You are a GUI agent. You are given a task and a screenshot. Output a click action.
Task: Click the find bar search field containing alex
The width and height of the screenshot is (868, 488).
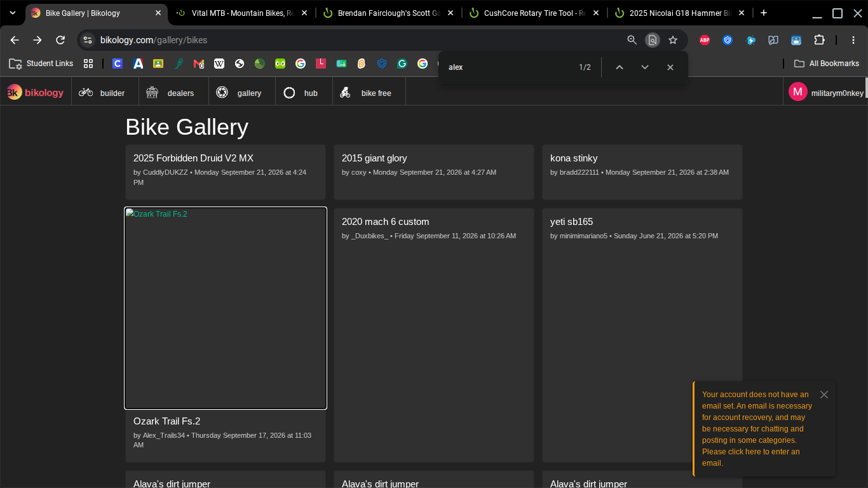tap(508, 67)
